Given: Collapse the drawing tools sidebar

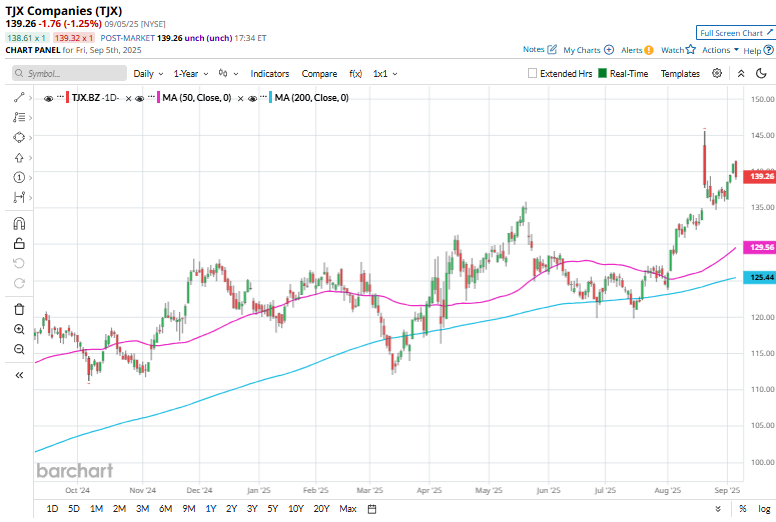Looking at the screenshot, I should click(x=19, y=375).
